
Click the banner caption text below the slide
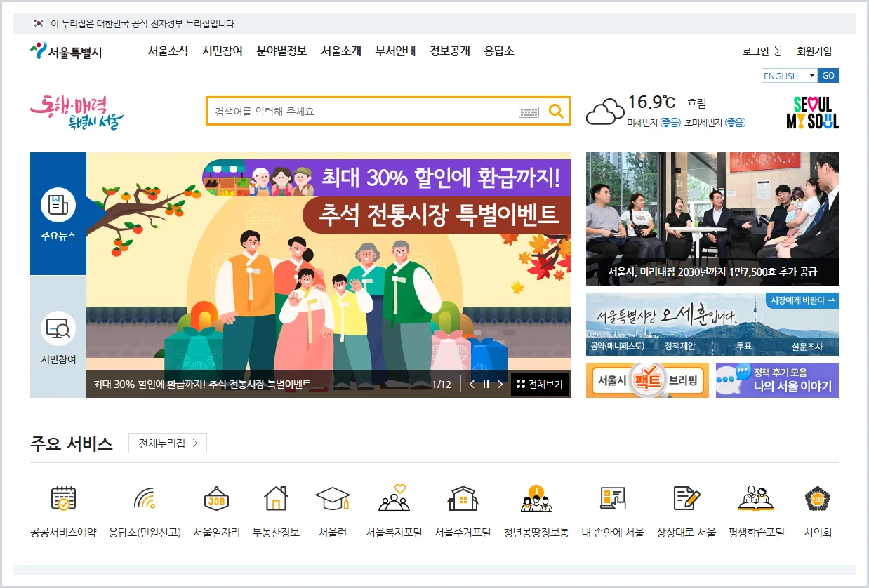point(202,385)
